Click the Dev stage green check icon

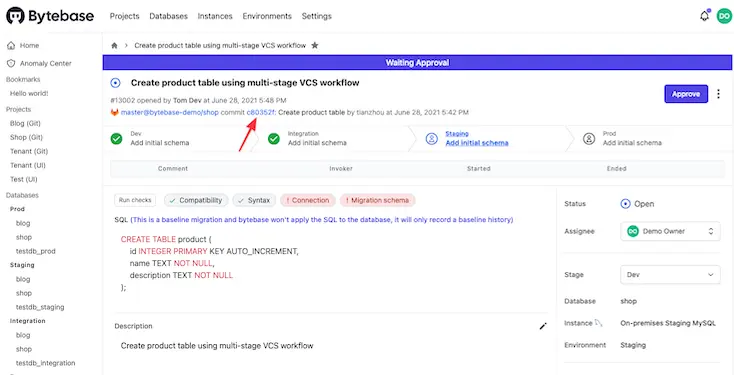click(117, 139)
